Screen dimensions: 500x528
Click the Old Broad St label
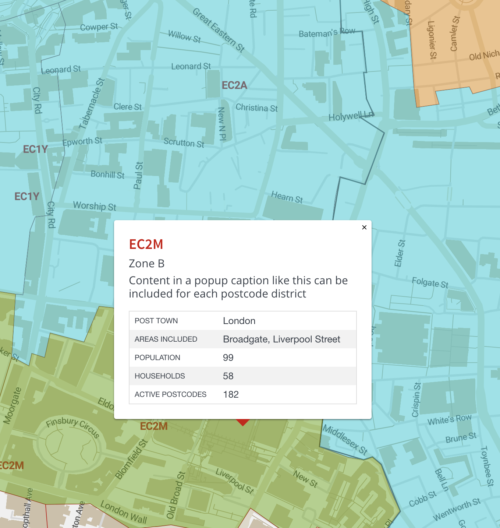(x=176, y=495)
